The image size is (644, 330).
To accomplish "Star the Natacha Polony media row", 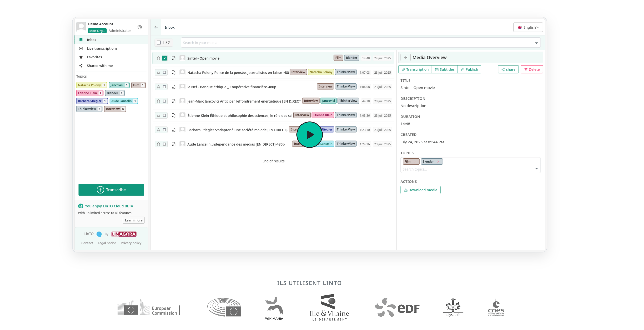I will click(x=159, y=72).
